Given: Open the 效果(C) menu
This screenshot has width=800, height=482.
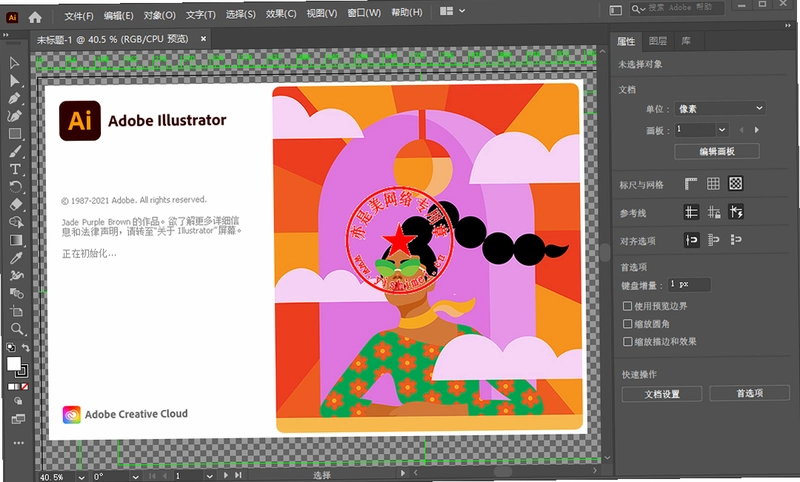Looking at the screenshot, I should (281, 14).
